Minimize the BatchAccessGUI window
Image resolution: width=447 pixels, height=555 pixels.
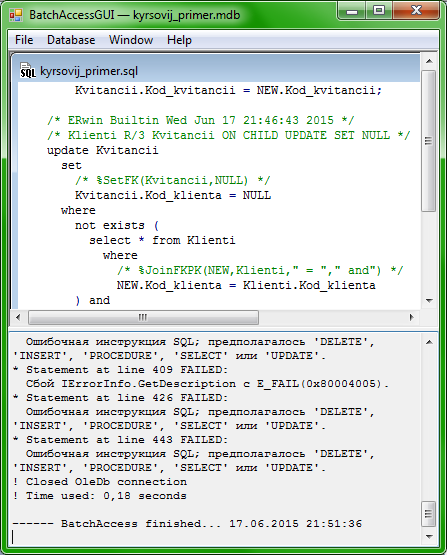[351, 11]
